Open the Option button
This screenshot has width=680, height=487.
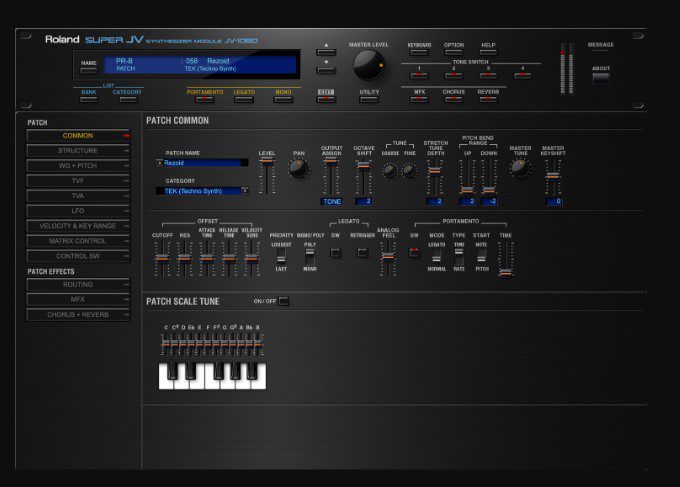pyautogui.click(x=454, y=52)
